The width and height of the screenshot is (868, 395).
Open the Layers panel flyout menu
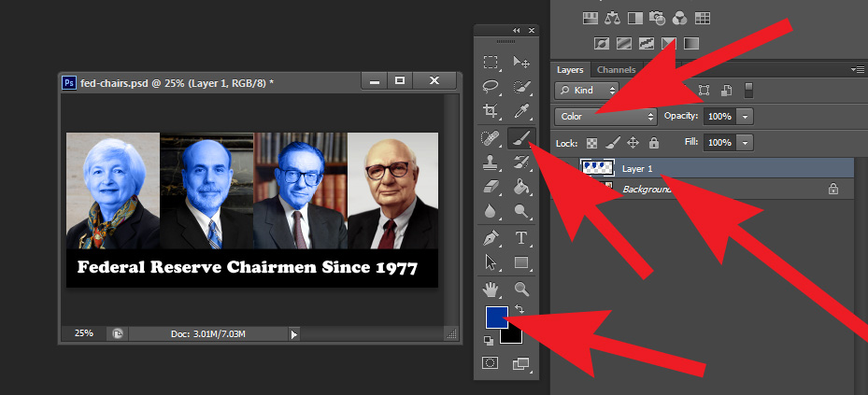pyautogui.click(x=858, y=70)
